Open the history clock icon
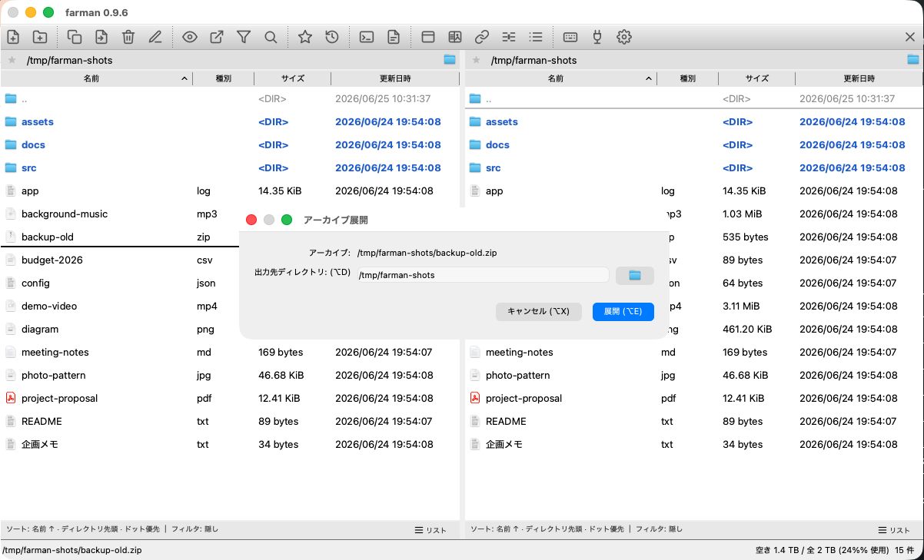The height and width of the screenshot is (560, 924). [332, 37]
